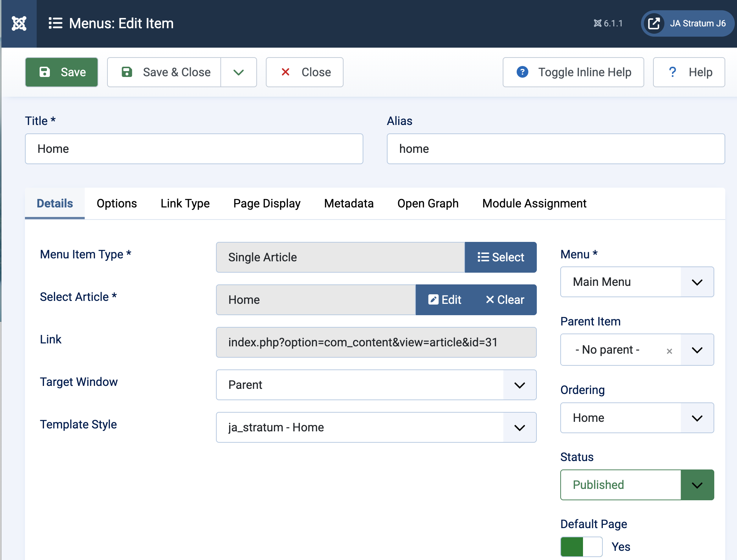Open the Joomla 6.1.1 version indicator
Viewport: 737px width, 560px height.
(x=608, y=23)
